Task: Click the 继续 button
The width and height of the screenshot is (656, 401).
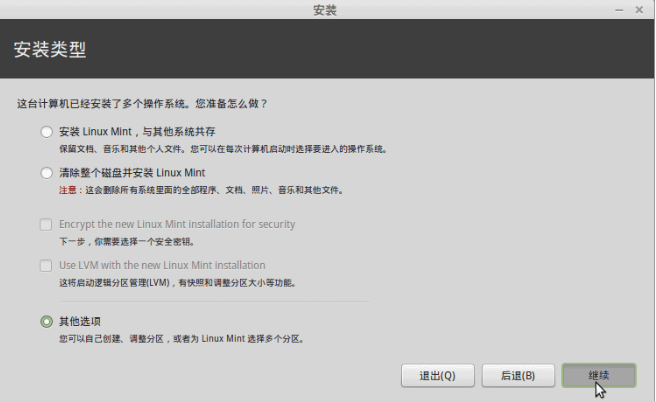Action: [599, 375]
